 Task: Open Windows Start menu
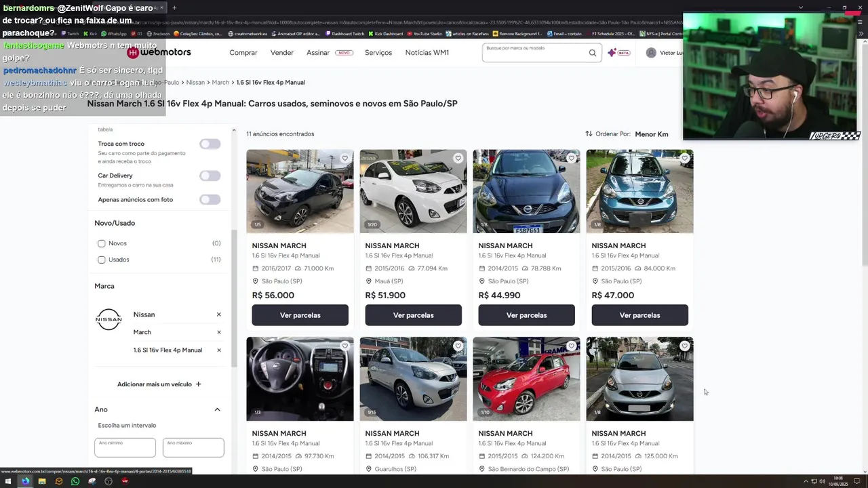click(8, 481)
